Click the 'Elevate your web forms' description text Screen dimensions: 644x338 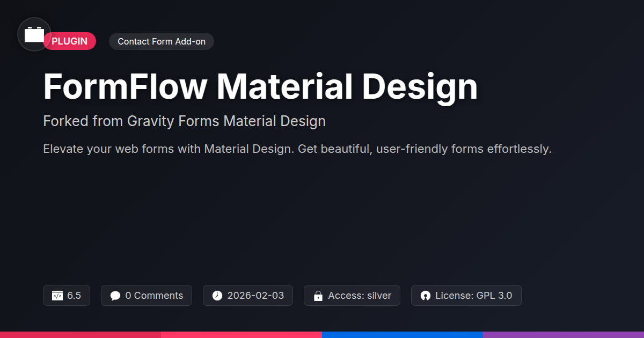pos(297,149)
